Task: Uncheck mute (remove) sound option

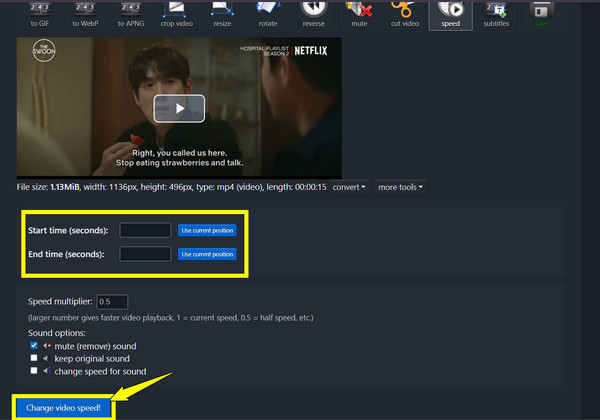Action: (34, 346)
